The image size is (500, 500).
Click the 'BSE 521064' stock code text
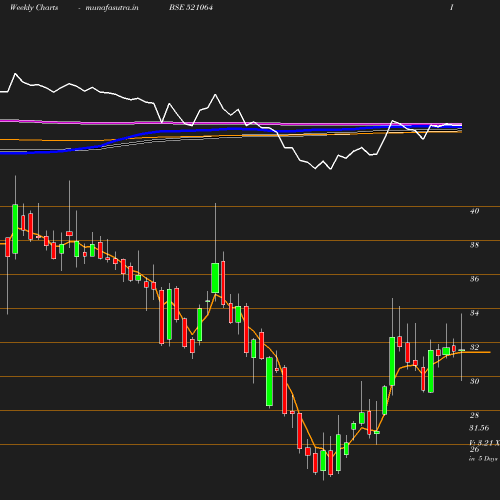coord(191,7)
